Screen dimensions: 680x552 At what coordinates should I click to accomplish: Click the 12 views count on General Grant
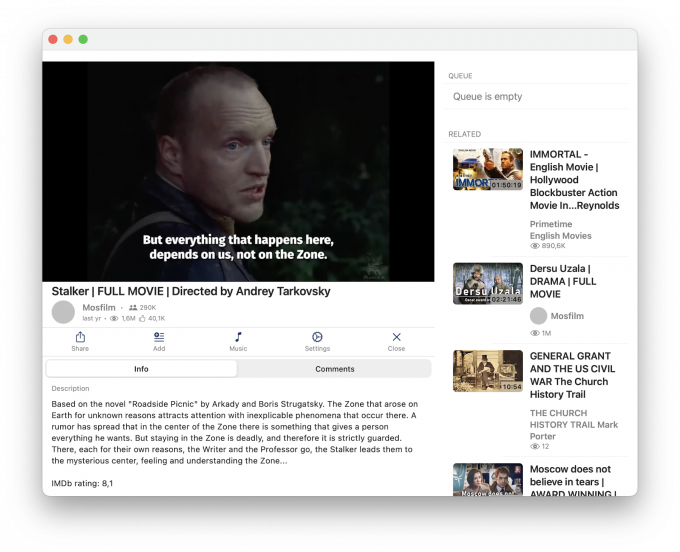pos(545,446)
